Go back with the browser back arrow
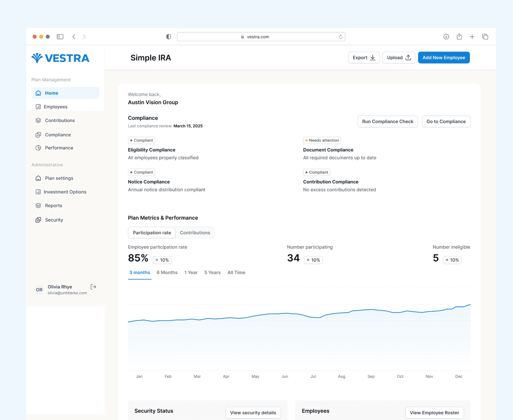Viewport: 513px width, 420px height. point(74,37)
